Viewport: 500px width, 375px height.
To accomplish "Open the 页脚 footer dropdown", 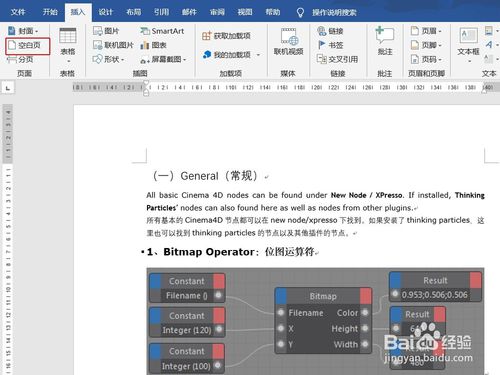I will click(426, 45).
